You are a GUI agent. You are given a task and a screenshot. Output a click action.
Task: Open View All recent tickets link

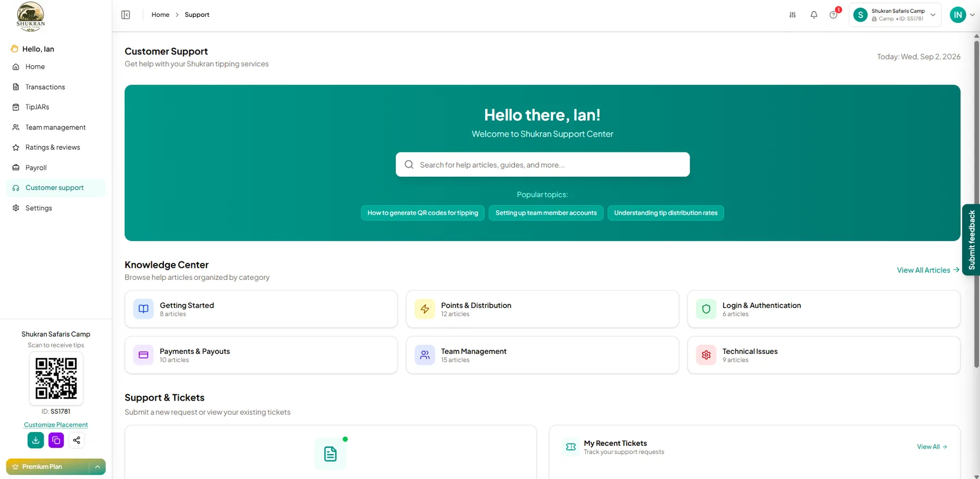[932, 447]
